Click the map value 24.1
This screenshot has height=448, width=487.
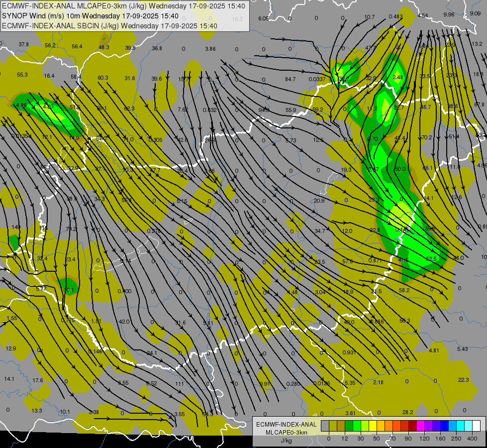(x=152, y=353)
